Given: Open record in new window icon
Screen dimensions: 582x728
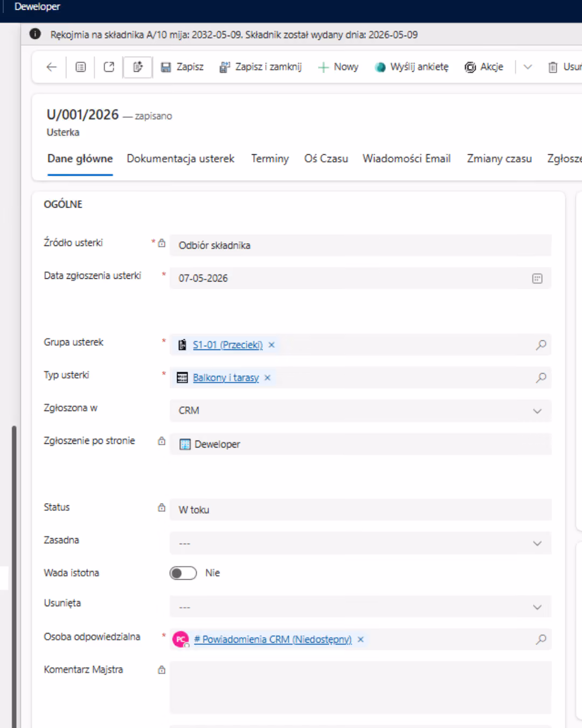Looking at the screenshot, I should 109,67.
